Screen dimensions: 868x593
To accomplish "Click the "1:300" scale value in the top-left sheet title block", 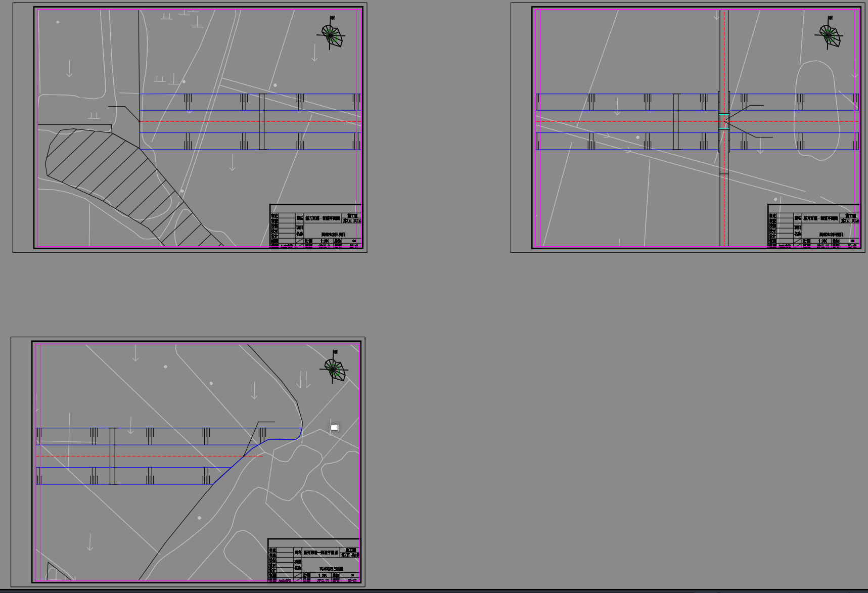I will click(325, 241).
